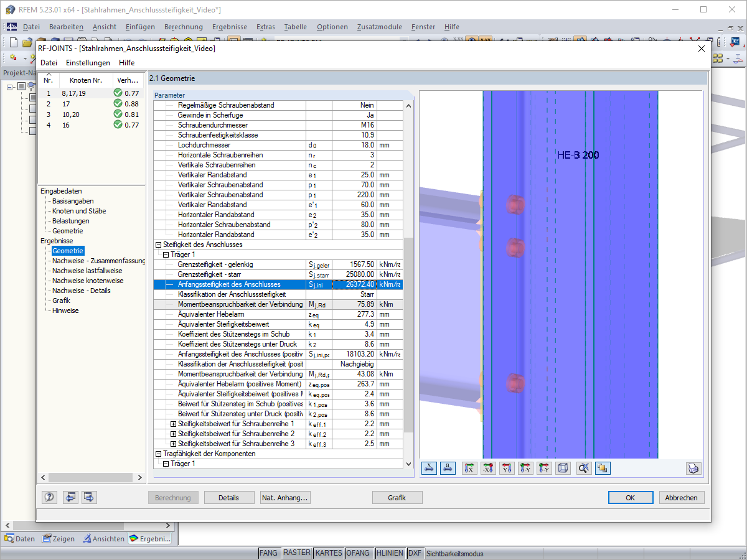Image resolution: width=747 pixels, height=560 pixels.
Task: Click green checkmark in row 17
Action: click(118, 104)
